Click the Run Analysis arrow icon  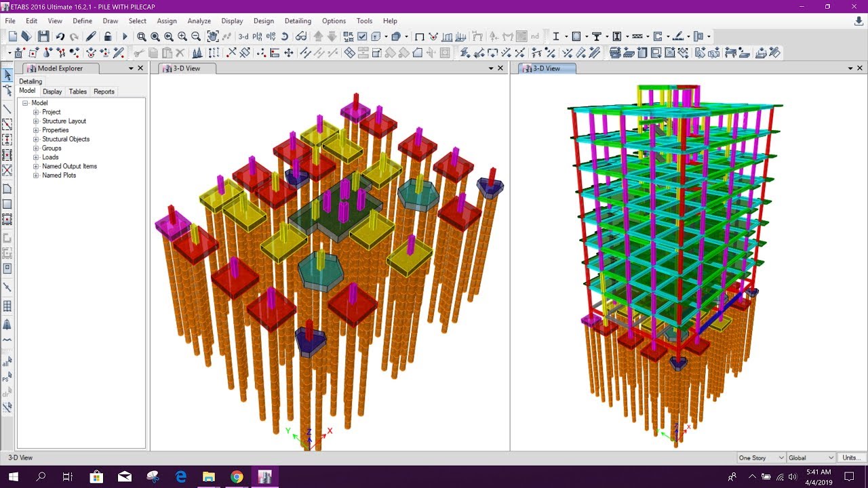pos(125,35)
